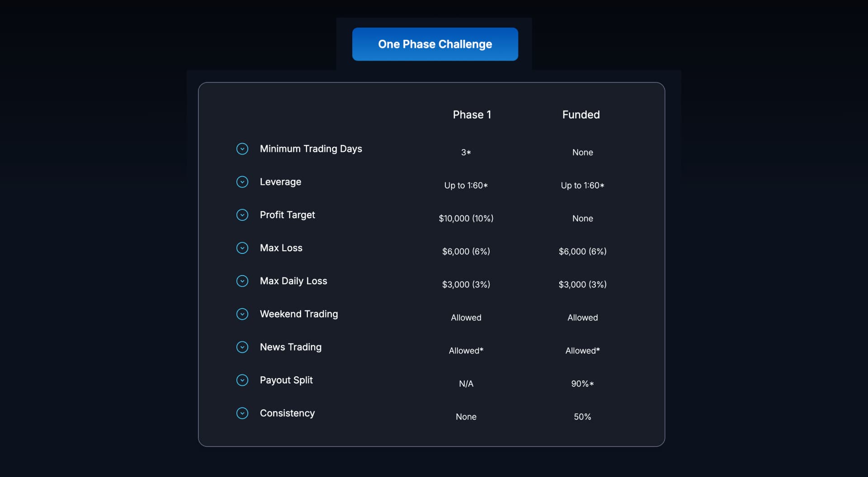
Task: Click the Weekend Trading chevron icon
Action: (242, 314)
